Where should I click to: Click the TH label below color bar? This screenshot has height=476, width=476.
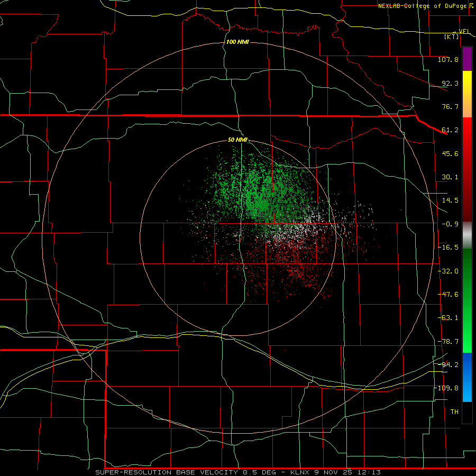tap(454, 412)
